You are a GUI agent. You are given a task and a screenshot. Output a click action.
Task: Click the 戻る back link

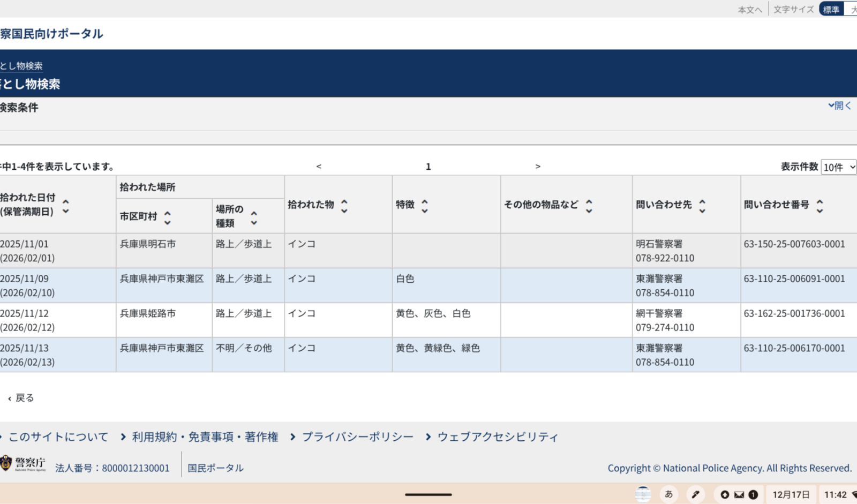pos(21,398)
